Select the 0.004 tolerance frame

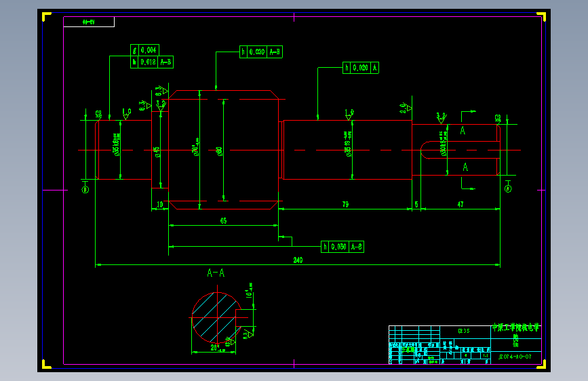(144, 50)
